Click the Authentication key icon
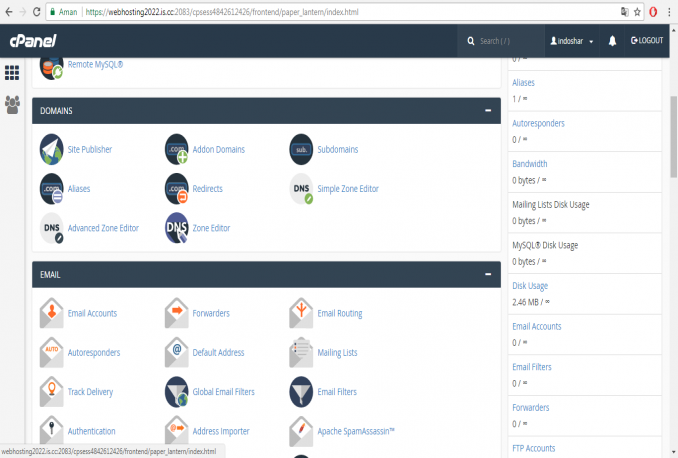 tap(51, 431)
